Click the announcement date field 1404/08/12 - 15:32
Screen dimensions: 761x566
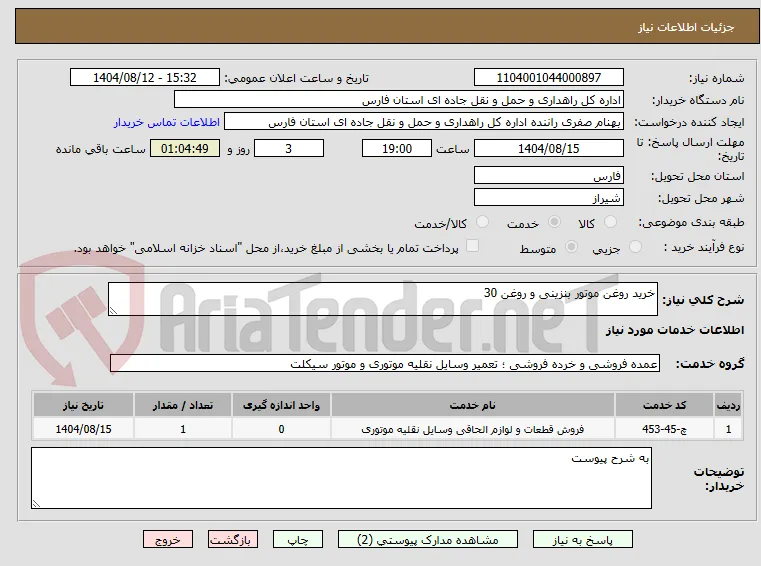point(145,77)
